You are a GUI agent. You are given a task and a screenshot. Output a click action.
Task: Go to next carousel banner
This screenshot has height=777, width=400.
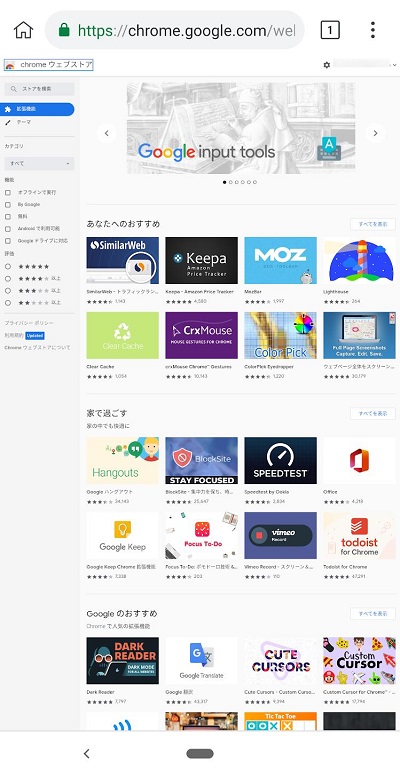(x=375, y=133)
